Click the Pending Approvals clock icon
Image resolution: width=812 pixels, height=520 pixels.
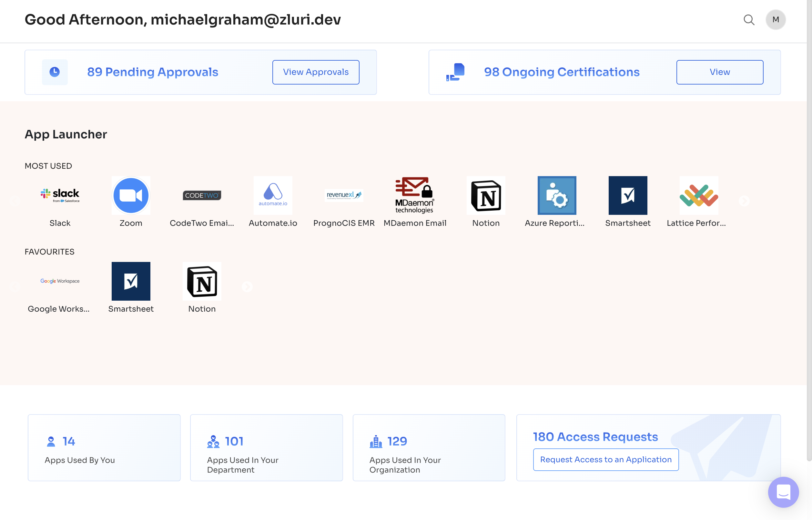(x=55, y=72)
